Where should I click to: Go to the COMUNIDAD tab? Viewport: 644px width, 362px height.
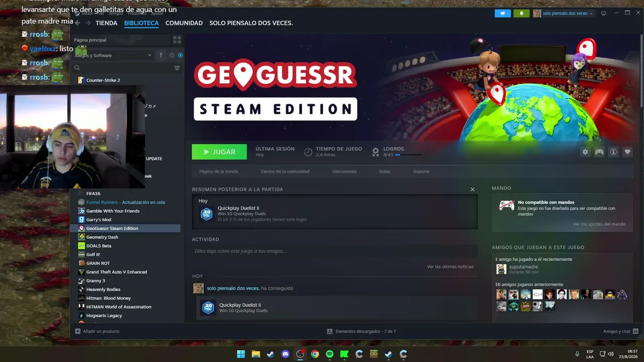tap(184, 23)
